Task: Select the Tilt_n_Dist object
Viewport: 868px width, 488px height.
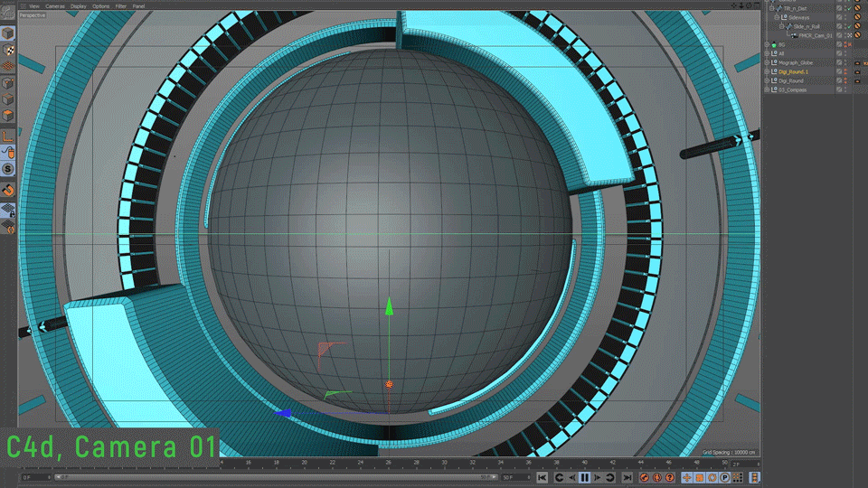Action: pyautogui.click(x=795, y=8)
